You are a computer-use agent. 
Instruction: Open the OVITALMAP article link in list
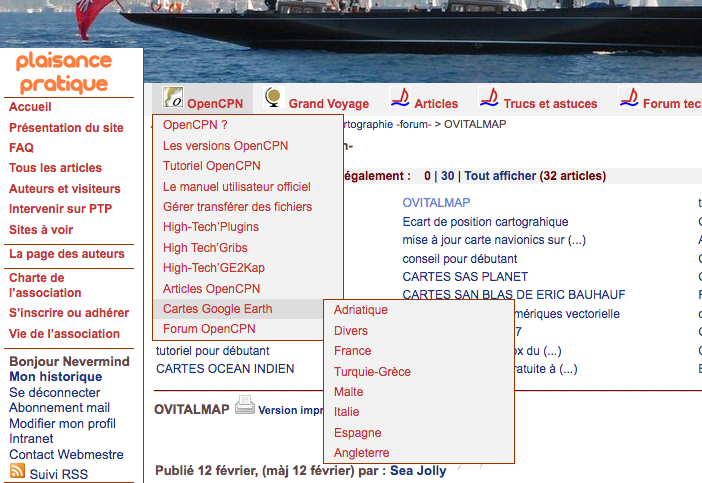(x=436, y=203)
